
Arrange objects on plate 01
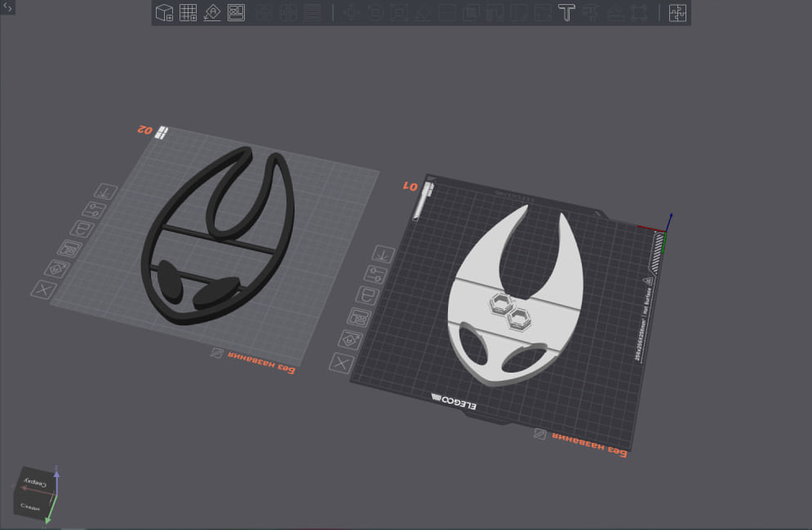359,317
